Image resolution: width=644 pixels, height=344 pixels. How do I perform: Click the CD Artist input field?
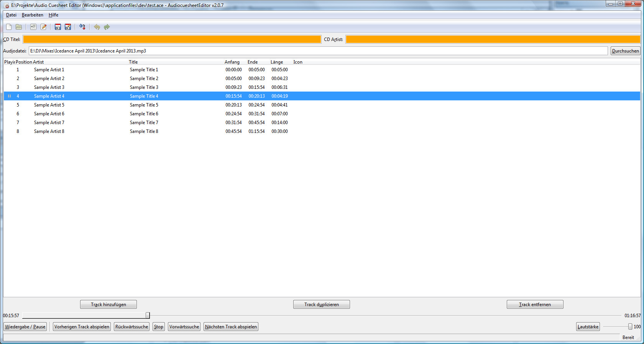(493, 39)
